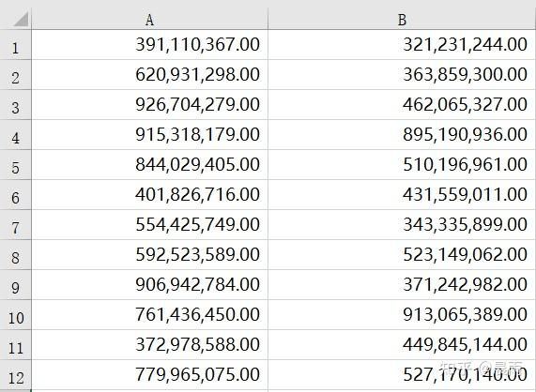Click cell with 321,231,244.00

click(x=403, y=45)
